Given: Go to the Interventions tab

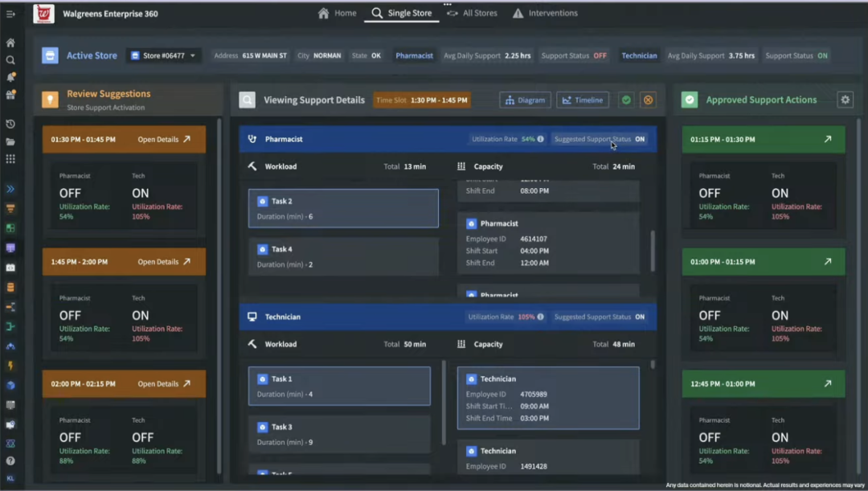Looking at the screenshot, I should pyautogui.click(x=545, y=13).
